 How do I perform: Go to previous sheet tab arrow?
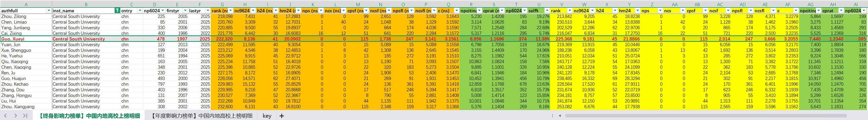5,116
